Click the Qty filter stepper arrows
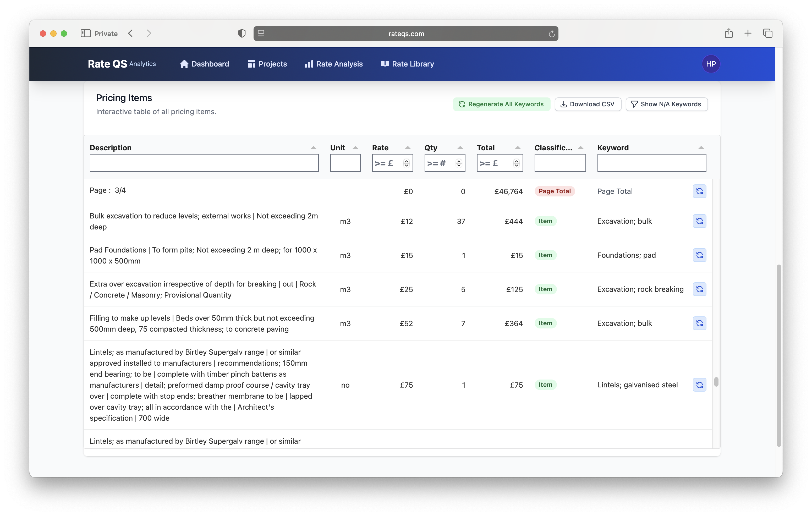812x516 pixels. pyautogui.click(x=459, y=163)
